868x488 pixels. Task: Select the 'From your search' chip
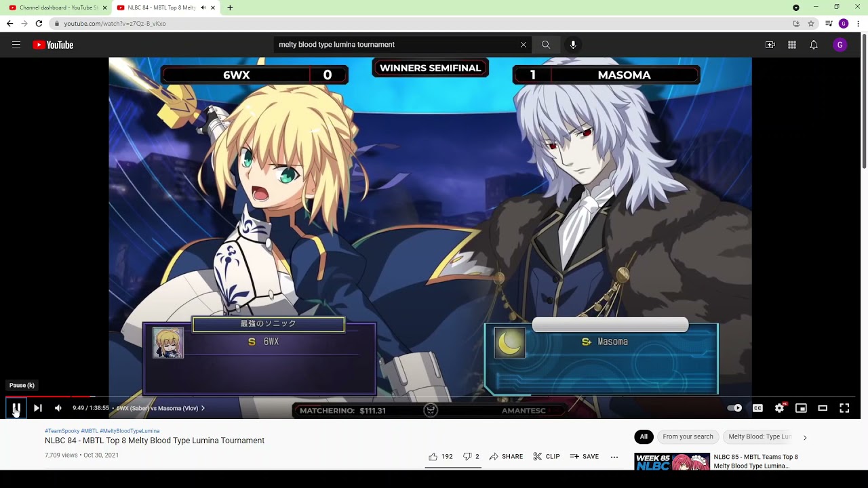coord(688,436)
